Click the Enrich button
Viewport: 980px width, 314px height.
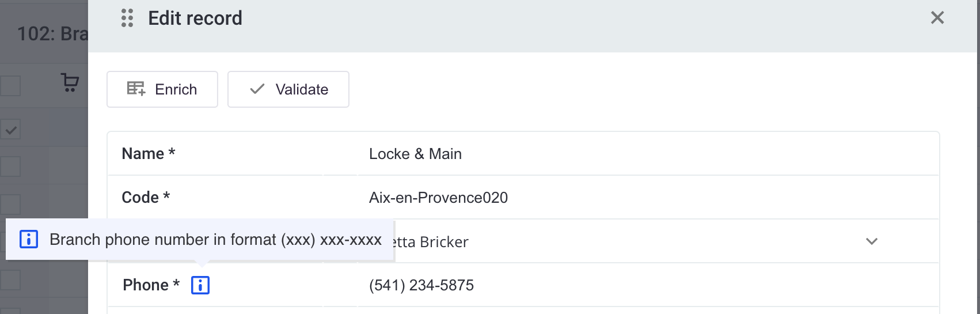pos(162,89)
